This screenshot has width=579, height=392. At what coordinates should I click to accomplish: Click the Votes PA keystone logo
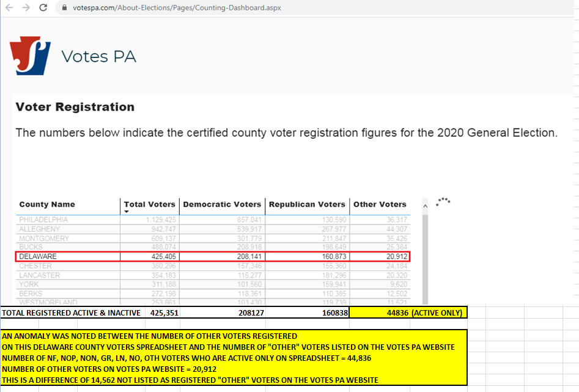tap(30, 56)
